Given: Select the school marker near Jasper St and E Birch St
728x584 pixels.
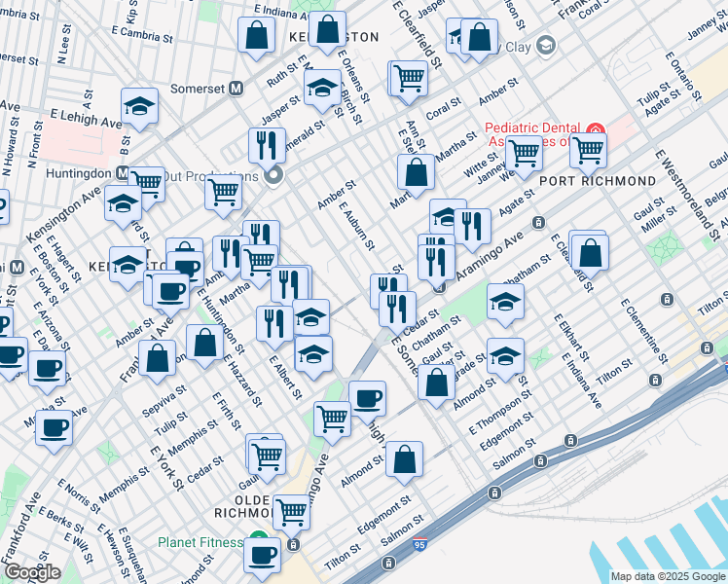Looking at the screenshot, I should click(x=323, y=91).
